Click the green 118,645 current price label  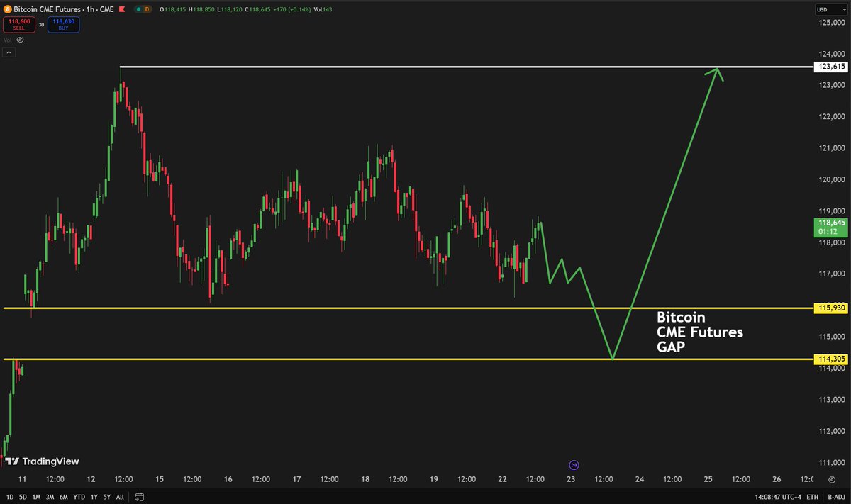pyautogui.click(x=830, y=226)
